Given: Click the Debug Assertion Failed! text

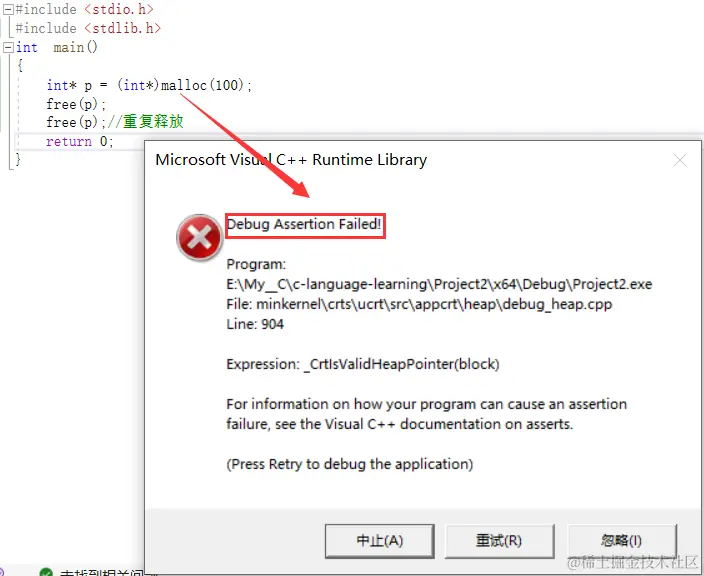Looking at the screenshot, I should point(304,224).
